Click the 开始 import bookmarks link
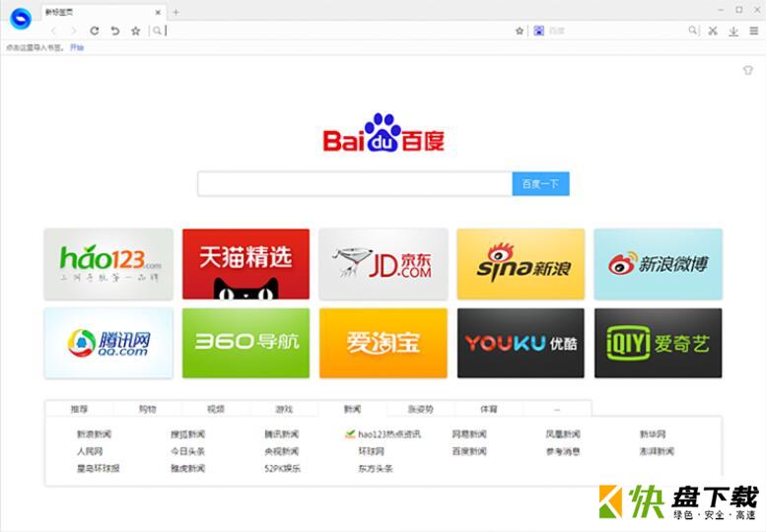766x532 pixels. coord(77,47)
